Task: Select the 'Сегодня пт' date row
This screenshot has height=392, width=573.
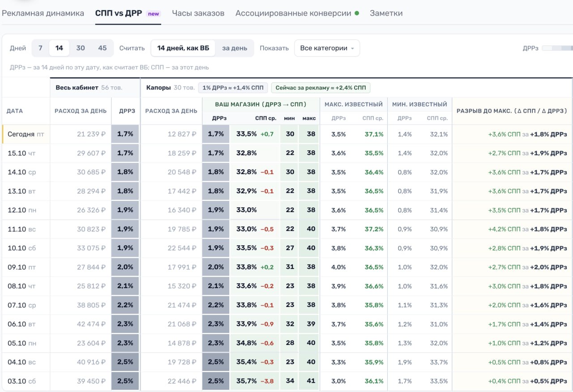Action: pos(26,134)
